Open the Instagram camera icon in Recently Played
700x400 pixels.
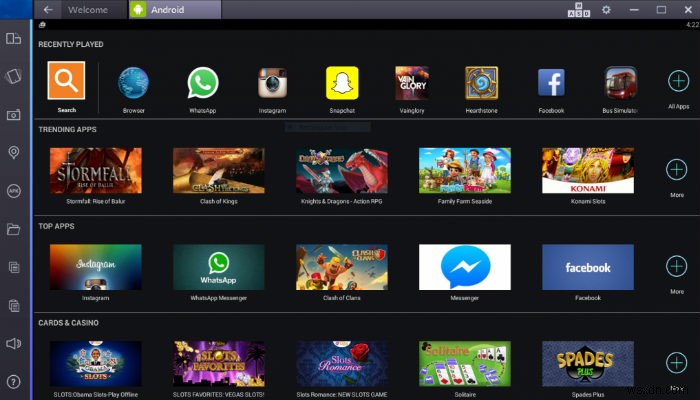click(272, 83)
